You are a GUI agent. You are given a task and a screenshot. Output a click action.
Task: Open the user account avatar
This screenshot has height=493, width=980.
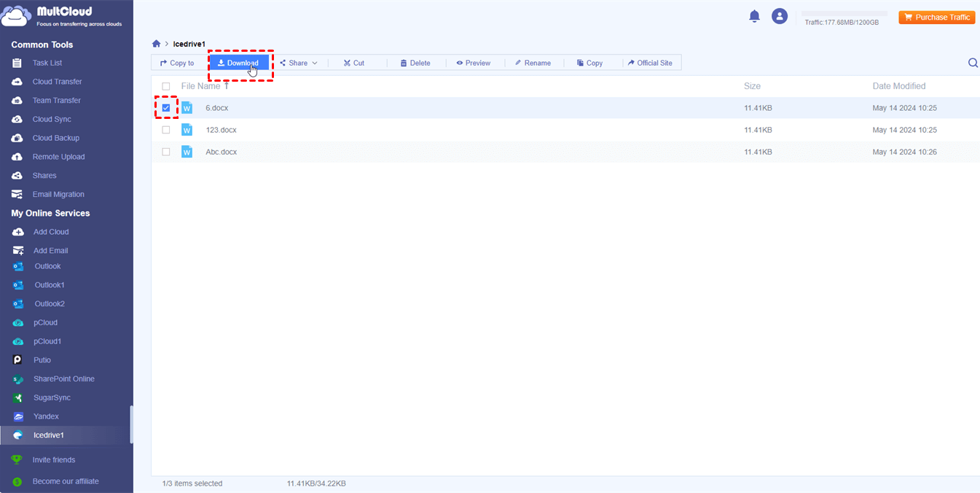780,16
